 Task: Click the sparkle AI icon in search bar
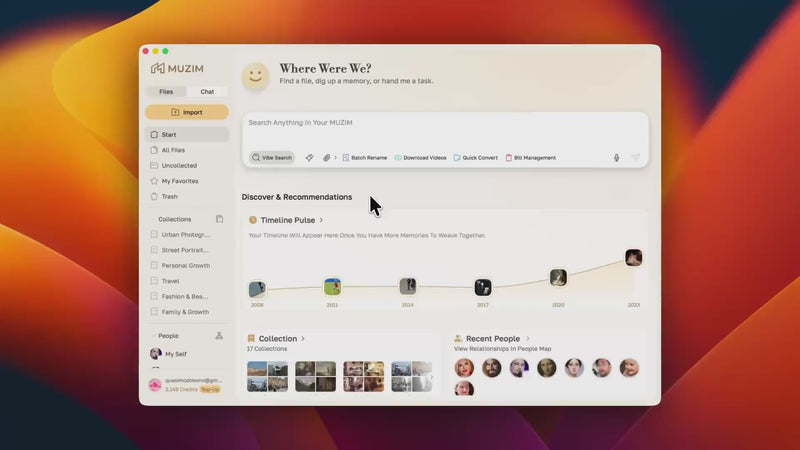pos(309,158)
